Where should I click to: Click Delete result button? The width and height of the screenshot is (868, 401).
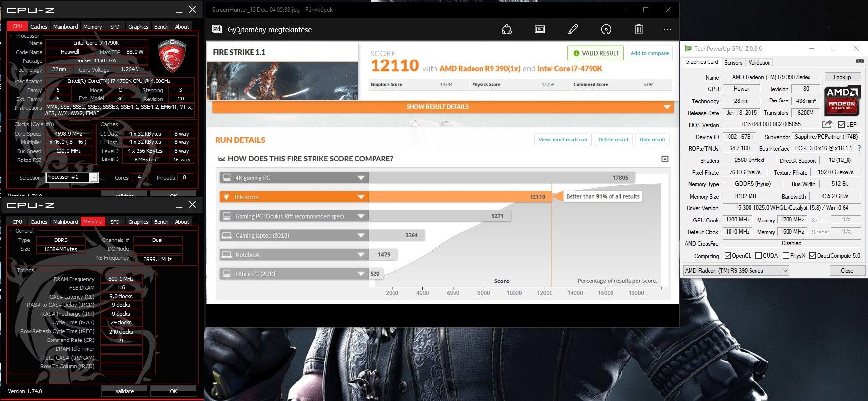(613, 140)
